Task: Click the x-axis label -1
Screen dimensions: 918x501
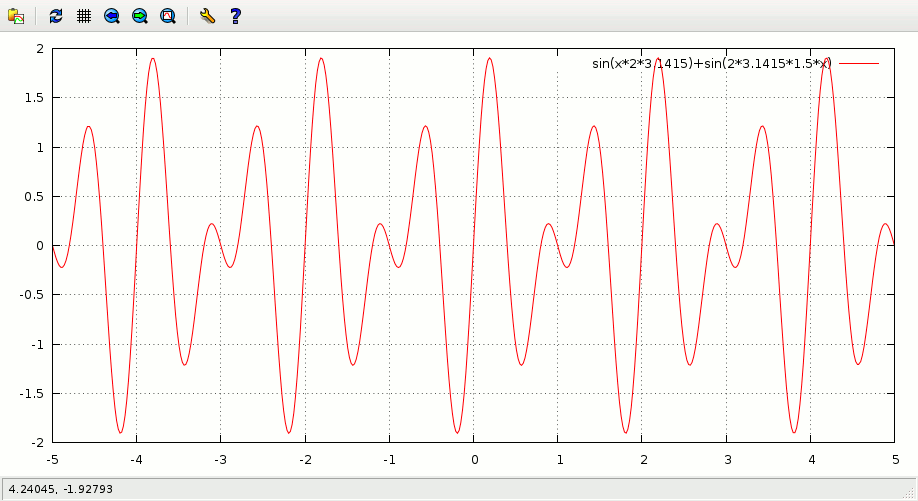Action: coord(389,460)
